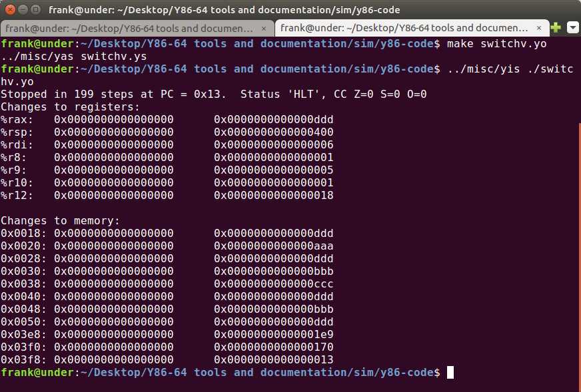Click memory address 0x0018

tap(24, 234)
